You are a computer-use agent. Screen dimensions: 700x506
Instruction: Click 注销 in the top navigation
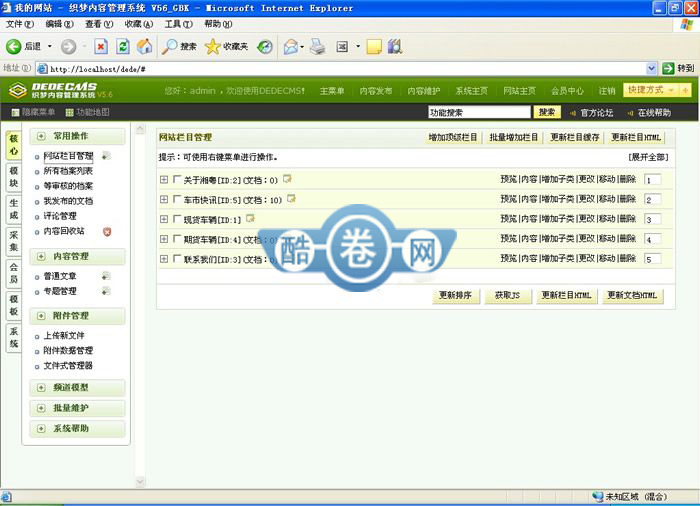coord(607,91)
